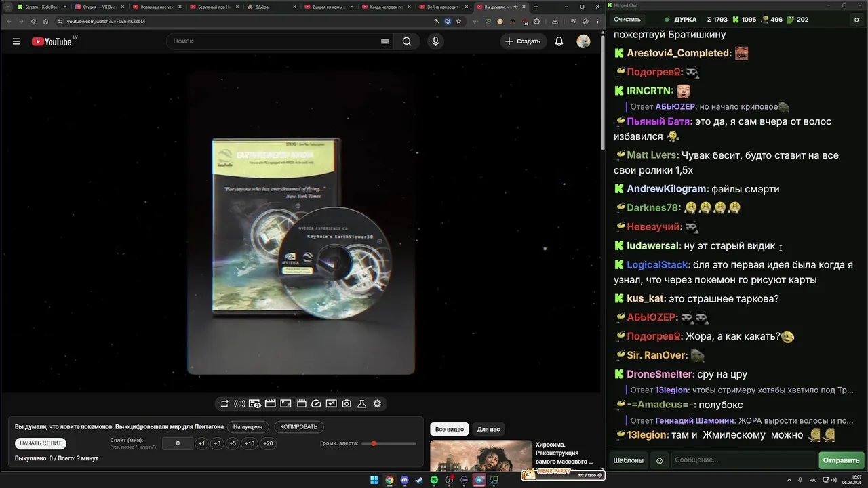The width and height of the screenshot is (868, 488).
Task: Click the speedometer icon in video toolbar
Action: click(x=316, y=404)
